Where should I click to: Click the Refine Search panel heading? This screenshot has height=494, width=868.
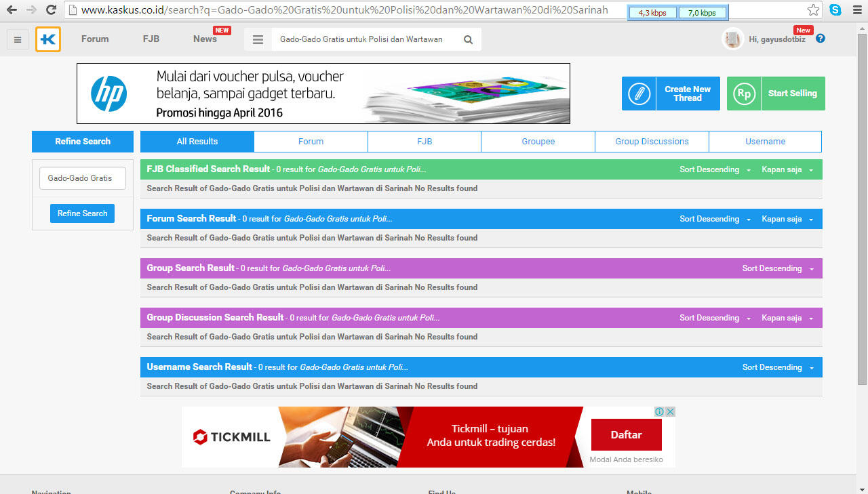[83, 142]
